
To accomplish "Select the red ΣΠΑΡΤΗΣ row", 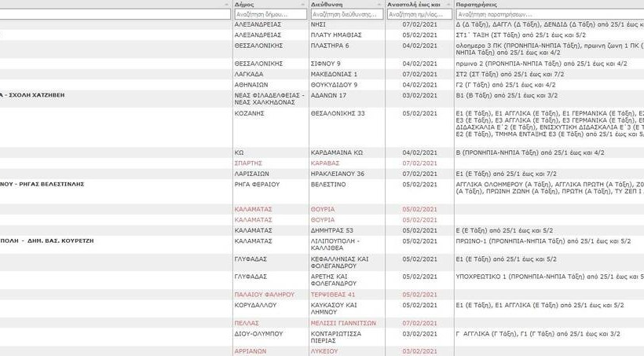I will click(x=252, y=163).
